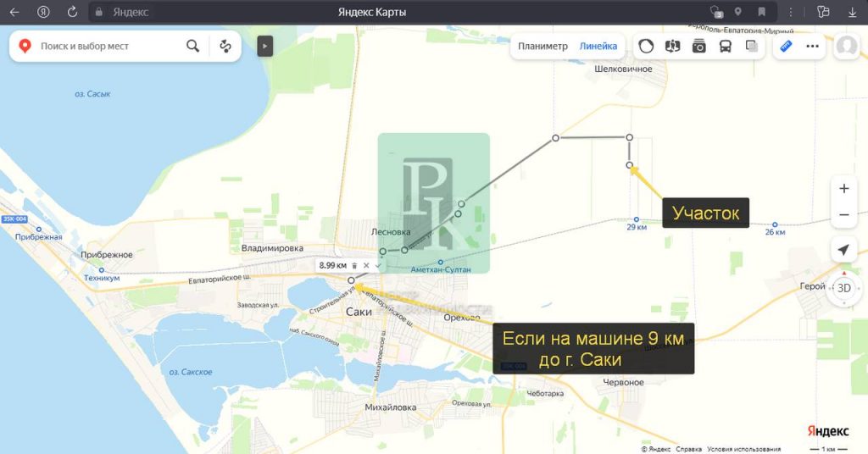Click the red Yandex Maps pin logo

click(25, 46)
